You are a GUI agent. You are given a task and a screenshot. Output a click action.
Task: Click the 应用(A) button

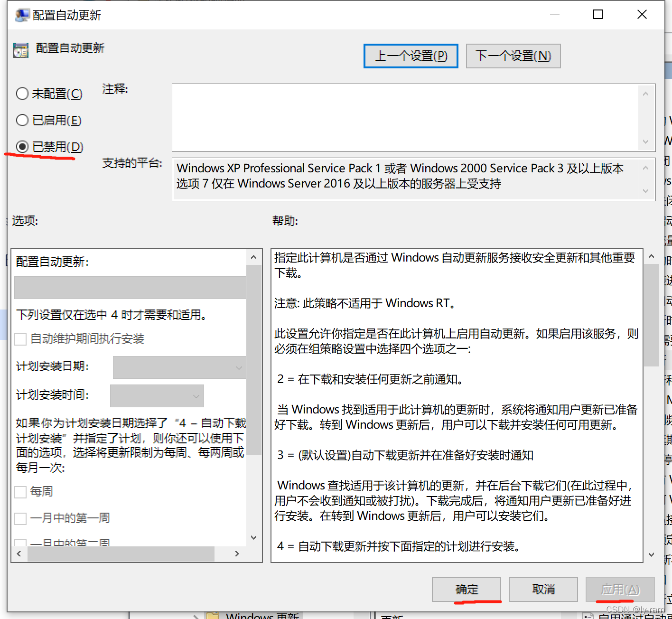(620, 590)
